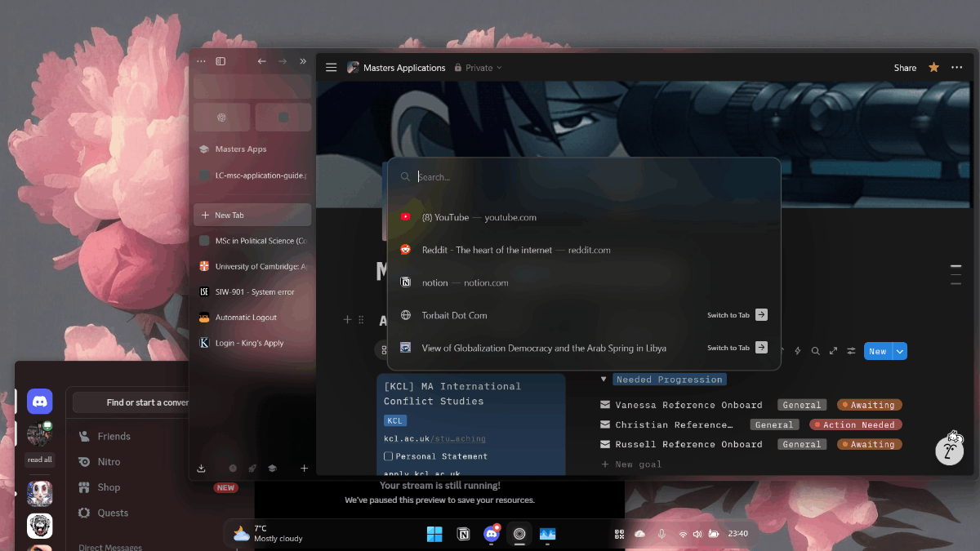Click the expand-to-full-page diagonal arrows icon
980x551 pixels.
833,351
